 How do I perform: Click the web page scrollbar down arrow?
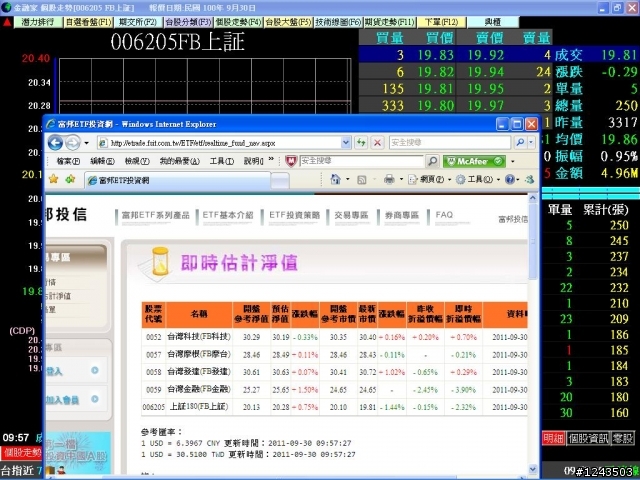pyautogui.click(x=533, y=469)
